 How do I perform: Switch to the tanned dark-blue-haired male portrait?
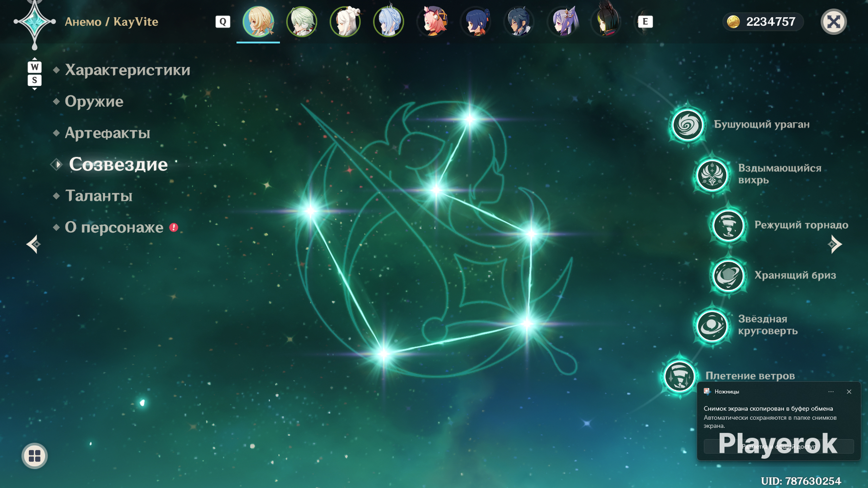pyautogui.click(x=519, y=22)
